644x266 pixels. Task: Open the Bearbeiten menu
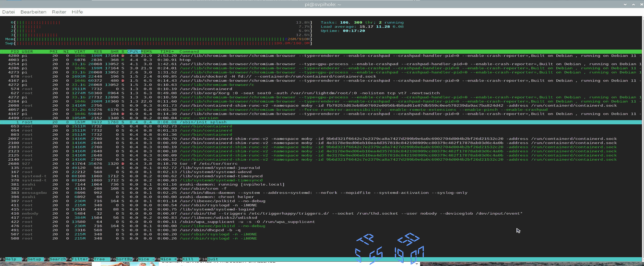tap(33, 12)
